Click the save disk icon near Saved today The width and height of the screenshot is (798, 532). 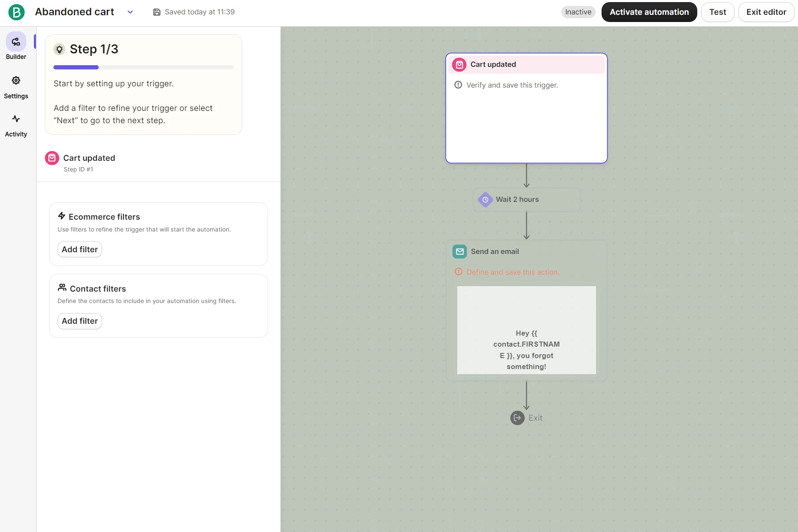coord(157,12)
